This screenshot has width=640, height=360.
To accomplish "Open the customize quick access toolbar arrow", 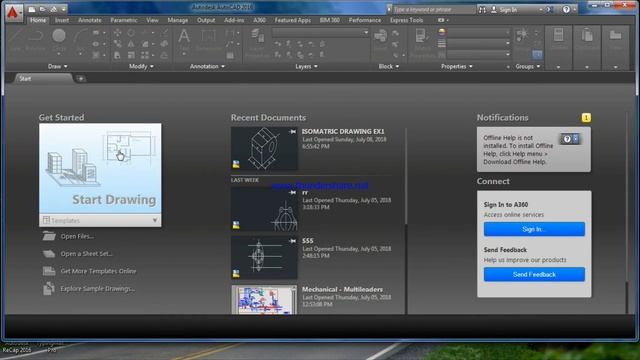I will (x=64, y=9).
